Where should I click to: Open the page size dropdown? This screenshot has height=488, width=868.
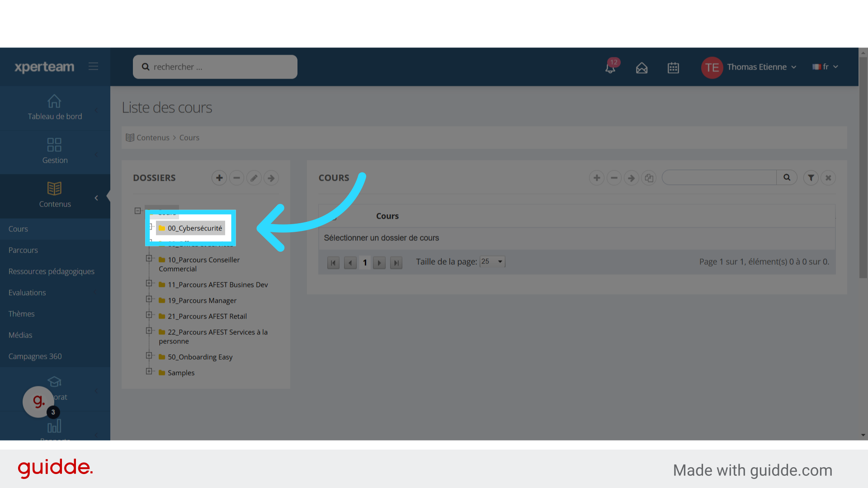tap(492, 262)
